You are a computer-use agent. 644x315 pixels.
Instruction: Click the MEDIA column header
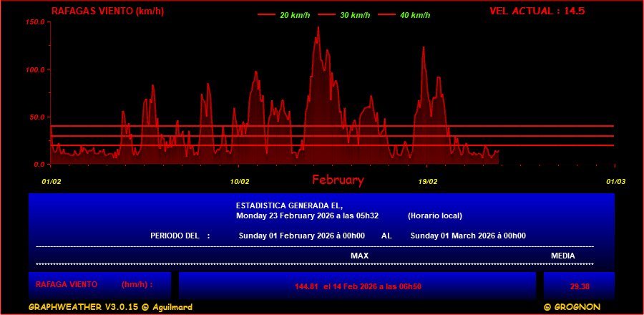tap(562, 256)
